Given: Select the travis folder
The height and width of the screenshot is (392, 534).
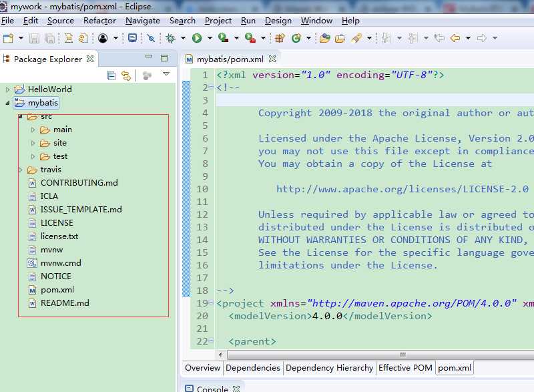Looking at the screenshot, I should [51, 169].
